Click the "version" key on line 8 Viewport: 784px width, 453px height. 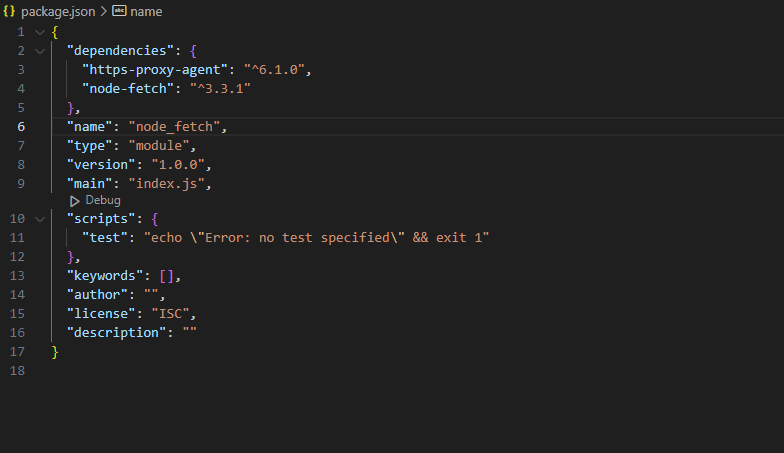101,164
